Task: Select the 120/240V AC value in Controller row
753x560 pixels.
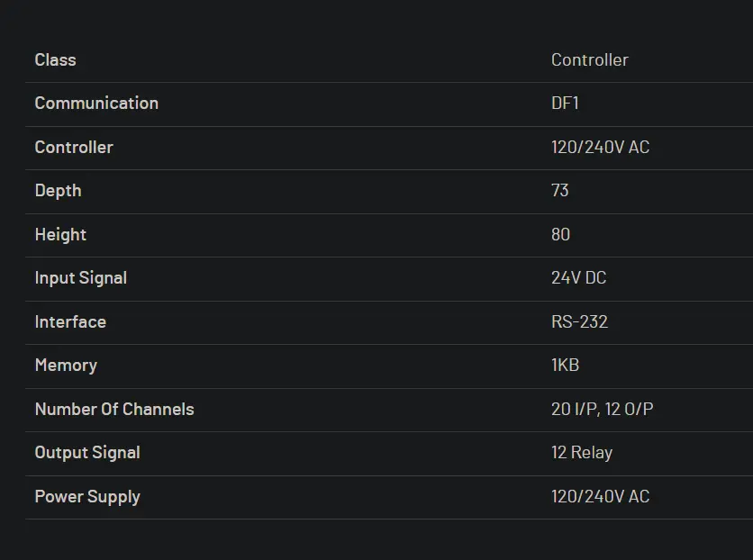Action: click(x=600, y=147)
